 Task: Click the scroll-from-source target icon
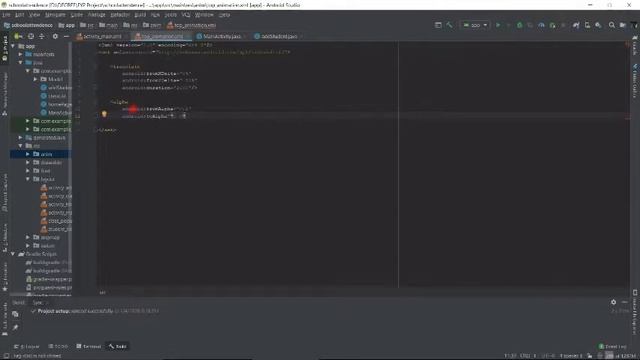tap(31, 36)
